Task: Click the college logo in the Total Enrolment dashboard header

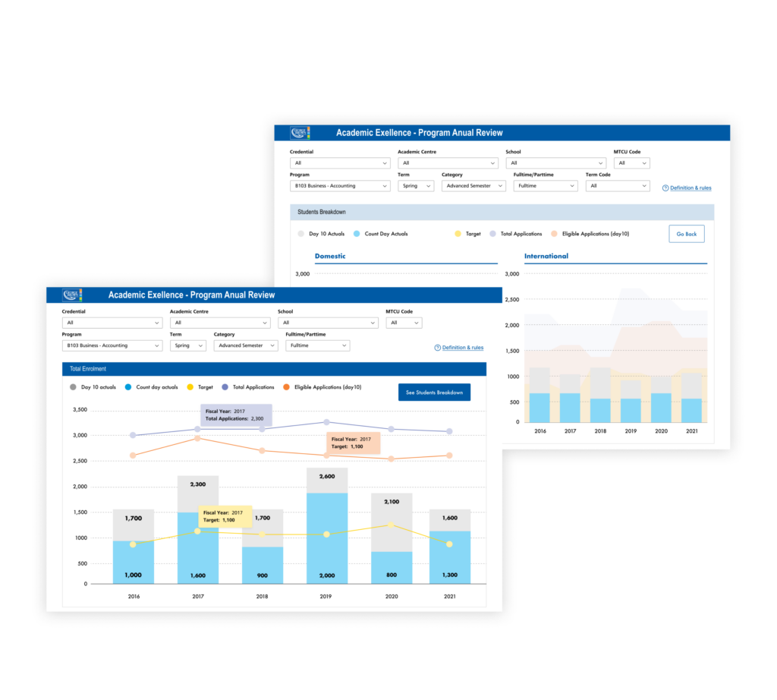Action: 72,295
